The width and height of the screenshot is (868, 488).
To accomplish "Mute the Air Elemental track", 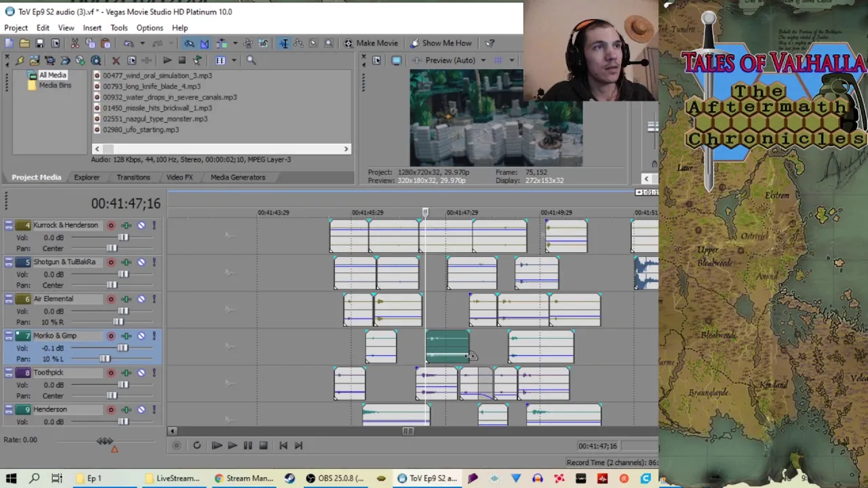I will (x=141, y=299).
